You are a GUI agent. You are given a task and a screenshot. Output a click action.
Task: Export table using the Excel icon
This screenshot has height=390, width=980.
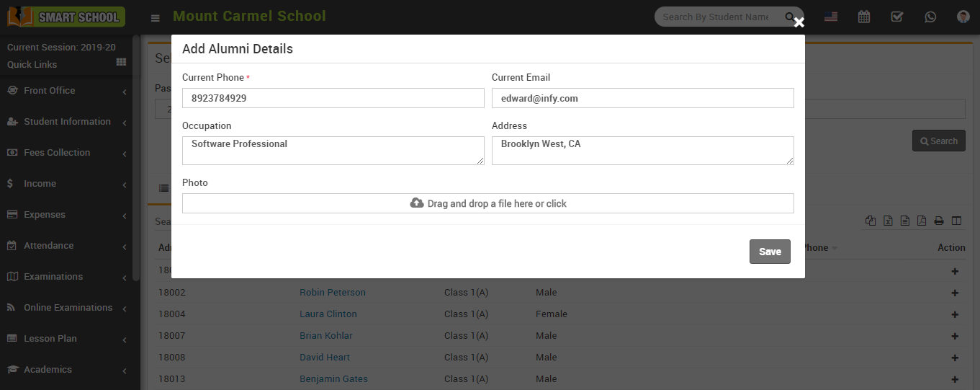tap(888, 221)
